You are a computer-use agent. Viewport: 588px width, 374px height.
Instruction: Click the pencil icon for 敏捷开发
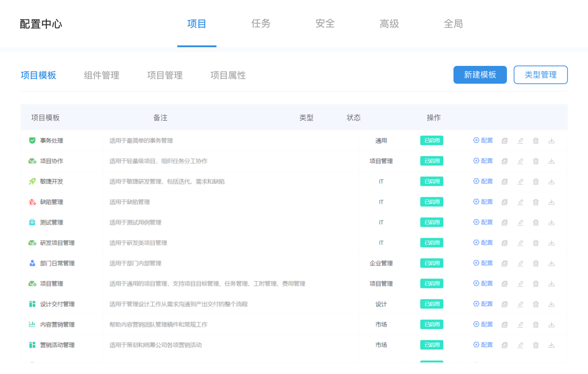click(520, 182)
